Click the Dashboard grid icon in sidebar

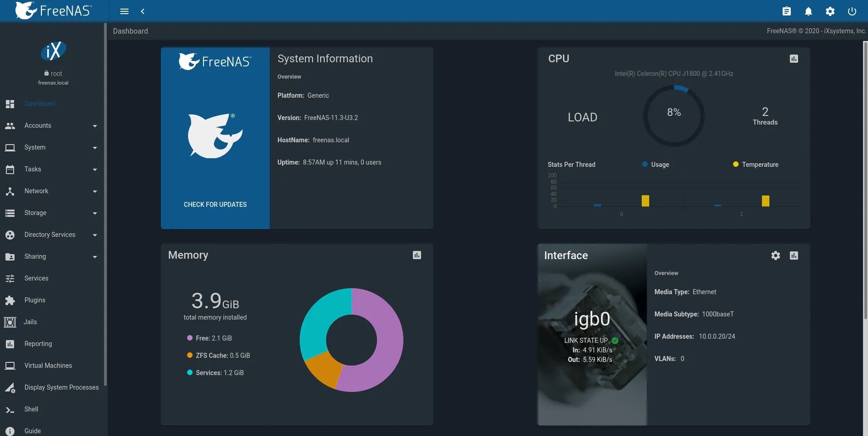click(x=10, y=104)
